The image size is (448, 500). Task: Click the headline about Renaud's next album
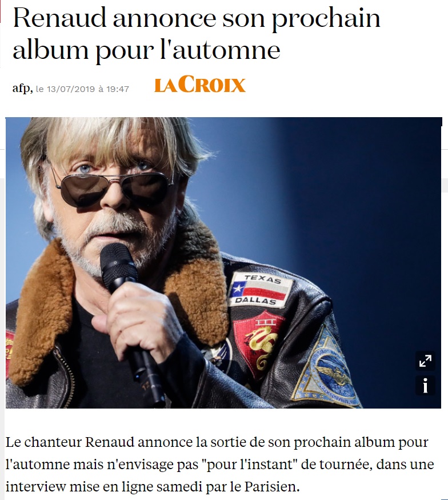[x=197, y=34]
